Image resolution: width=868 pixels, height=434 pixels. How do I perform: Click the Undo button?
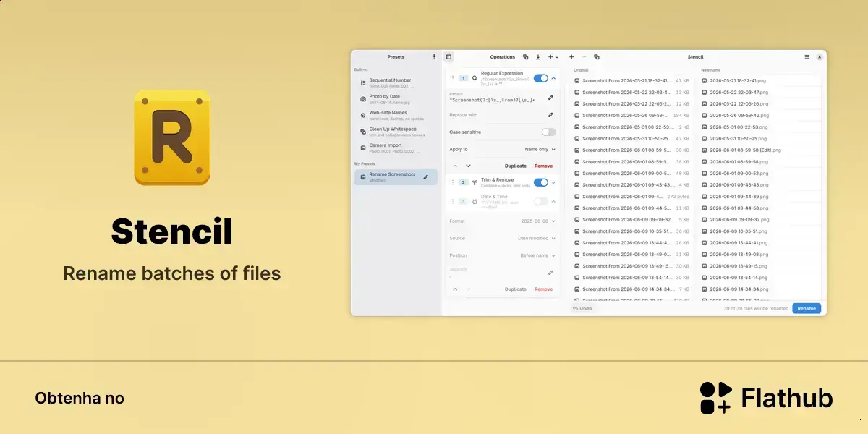pos(582,308)
